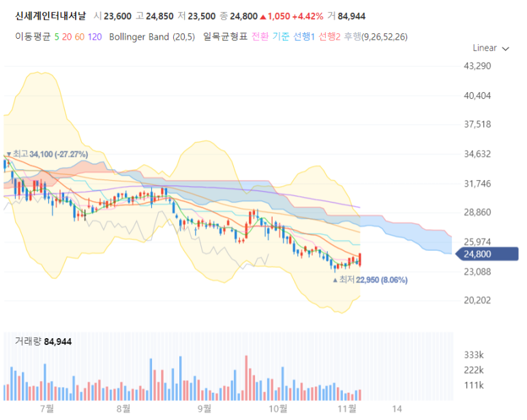The height and width of the screenshot is (420, 527).
Task: Click the low price 23,500 in header
Action: pos(202,16)
